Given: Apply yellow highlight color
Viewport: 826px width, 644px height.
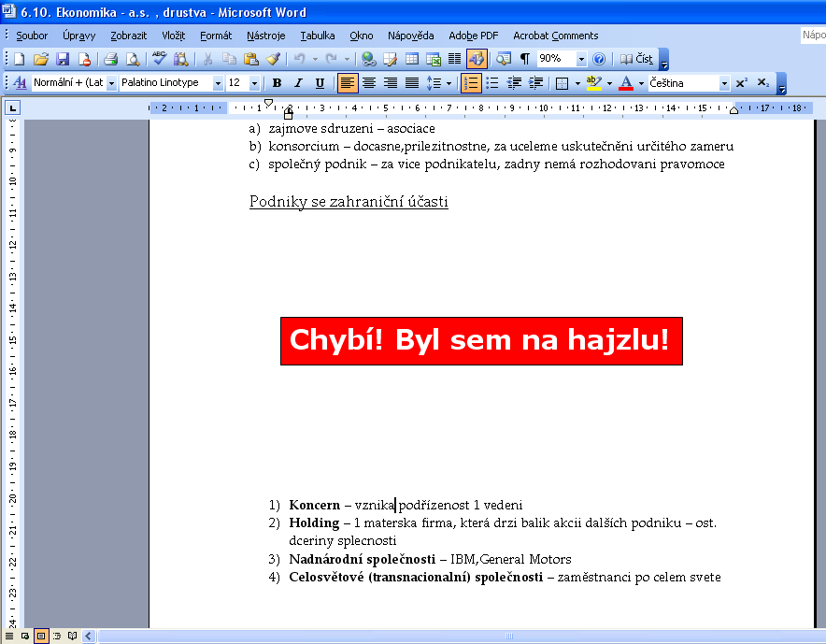Looking at the screenshot, I should coord(593,83).
